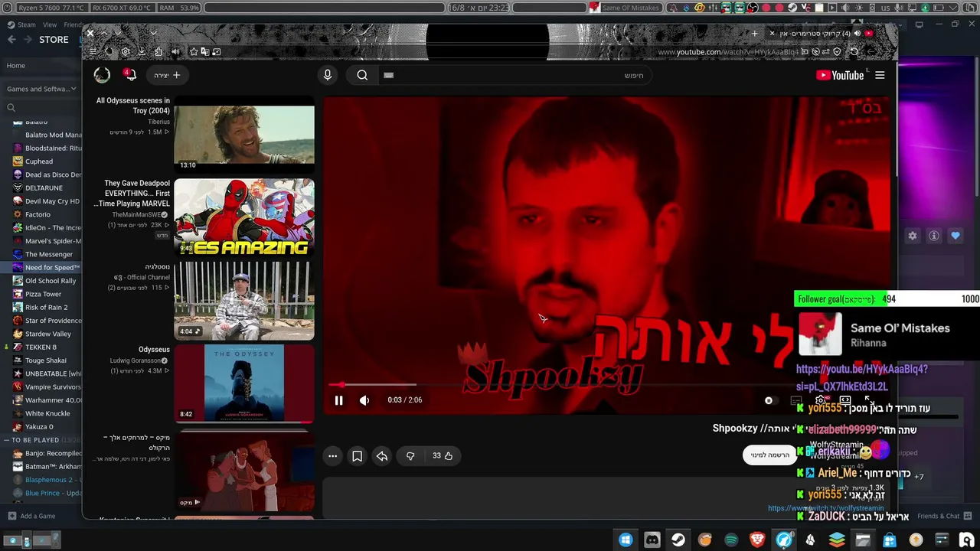This screenshot has width=980, height=551.
Task: Reload the YouTube page
Action: 854,52
